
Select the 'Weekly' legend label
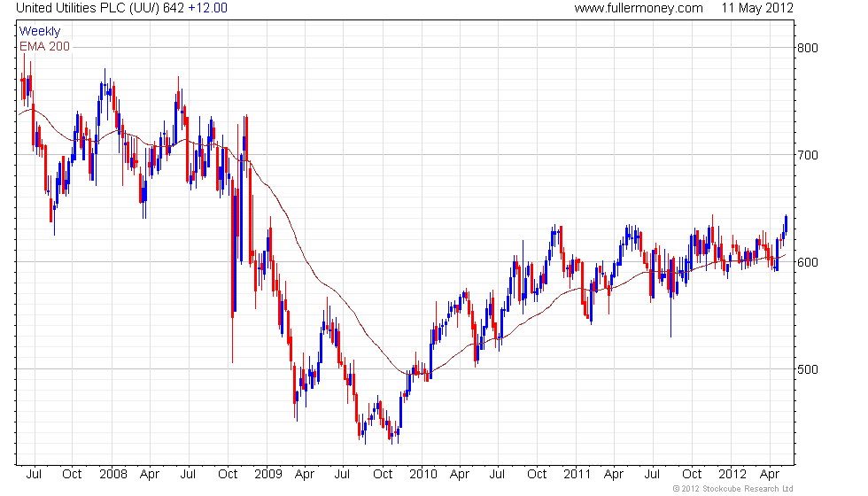pyautogui.click(x=39, y=32)
